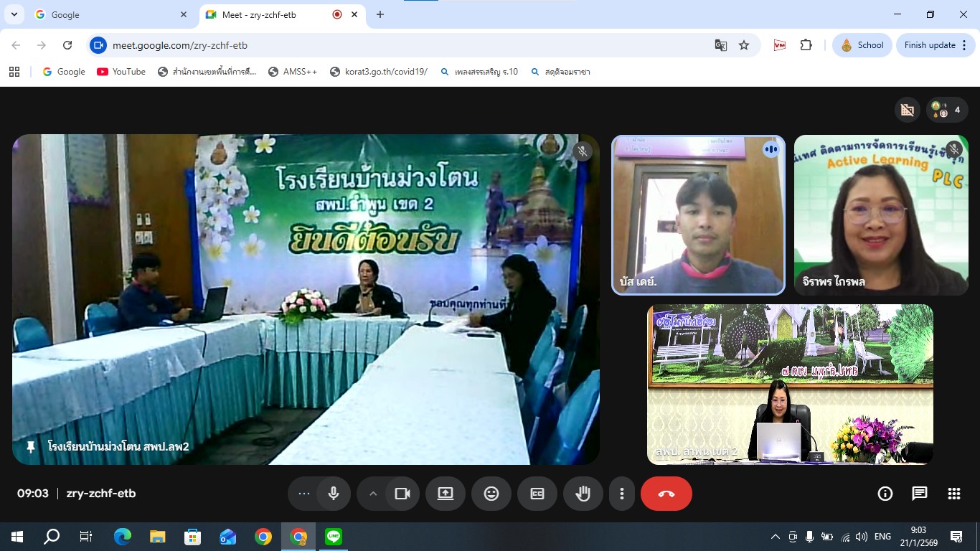980x551 pixels.
Task: Open the meeting details info icon
Action: click(885, 494)
